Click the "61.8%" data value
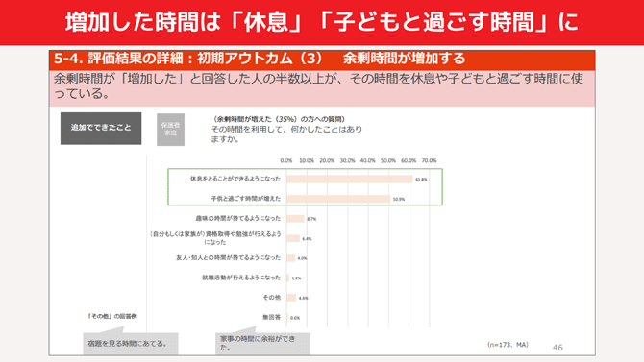The image size is (644, 362). coord(421,180)
